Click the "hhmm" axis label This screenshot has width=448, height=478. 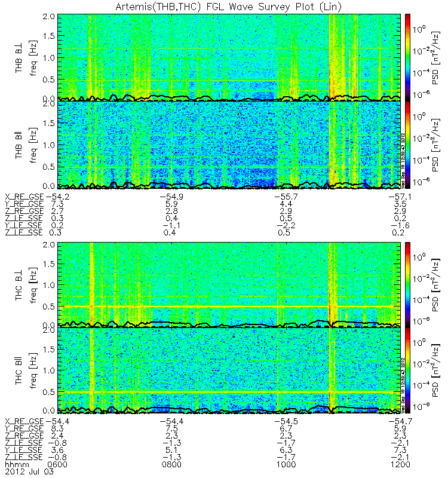click(17, 465)
